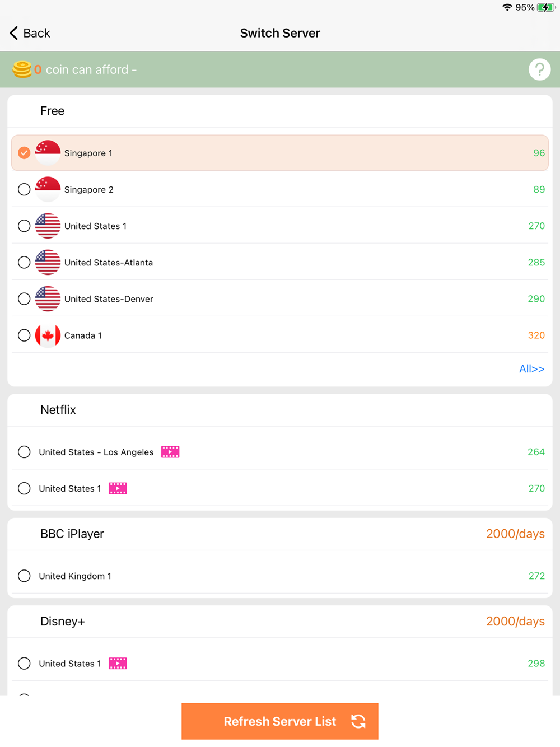
Task: Tap the help question mark icon
Action: tap(539, 69)
